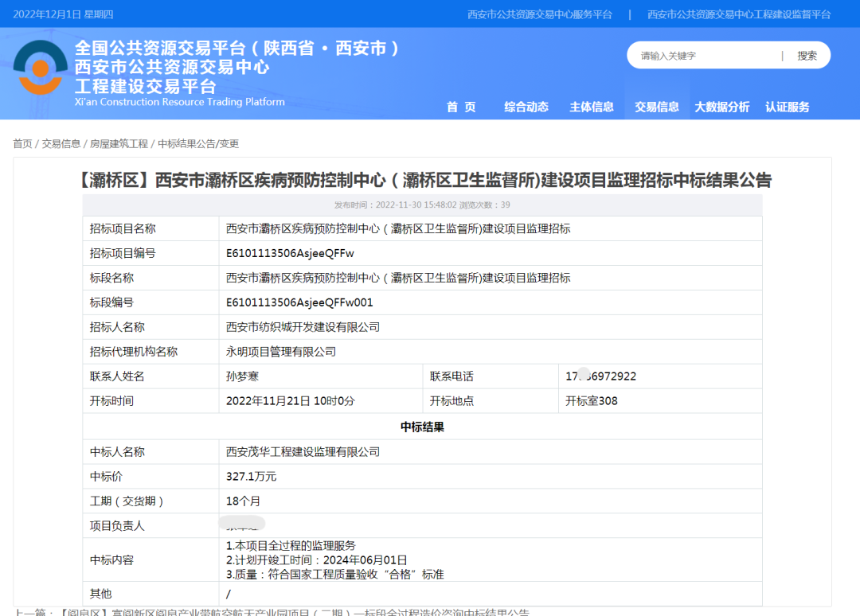Click the 搜索 search button
This screenshot has width=860, height=616.
tap(807, 56)
